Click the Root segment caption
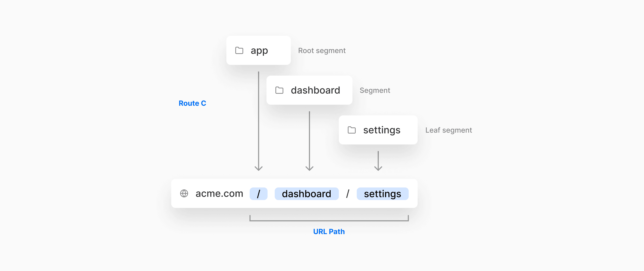The width and height of the screenshot is (644, 271). coord(322,51)
